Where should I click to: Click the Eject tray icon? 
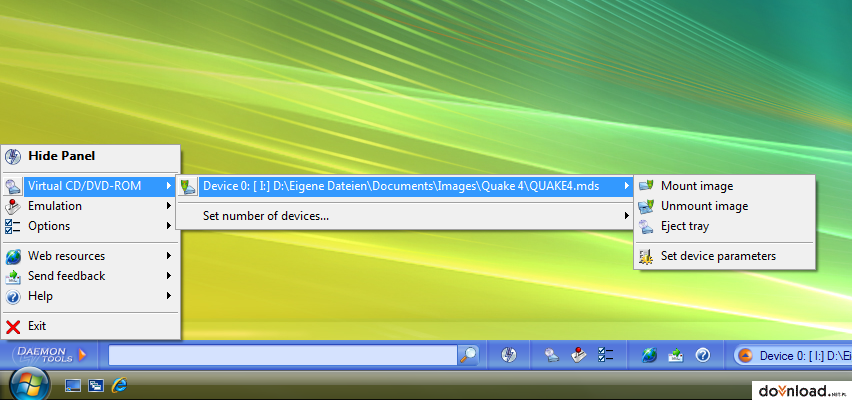pyautogui.click(x=646, y=226)
